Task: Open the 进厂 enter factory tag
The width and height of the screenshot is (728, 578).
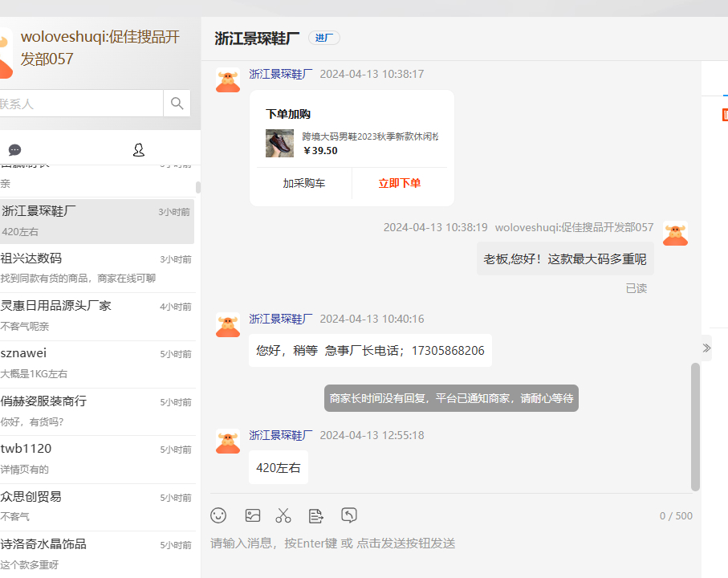Action: (324, 38)
